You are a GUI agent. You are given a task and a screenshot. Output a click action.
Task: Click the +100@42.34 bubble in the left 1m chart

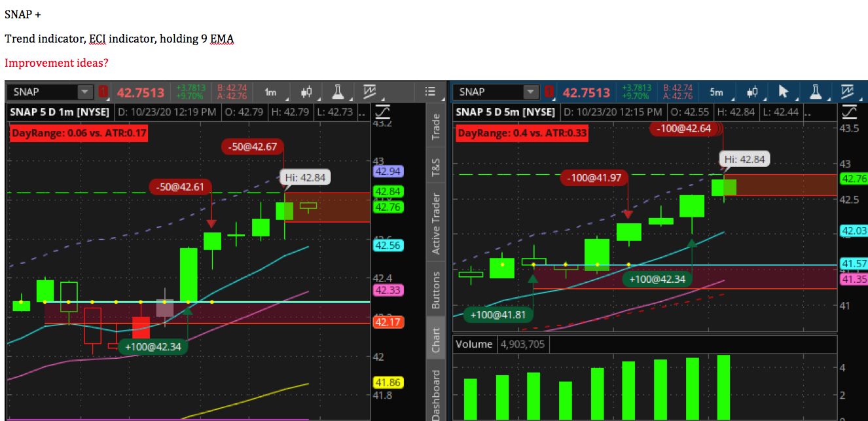point(153,346)
